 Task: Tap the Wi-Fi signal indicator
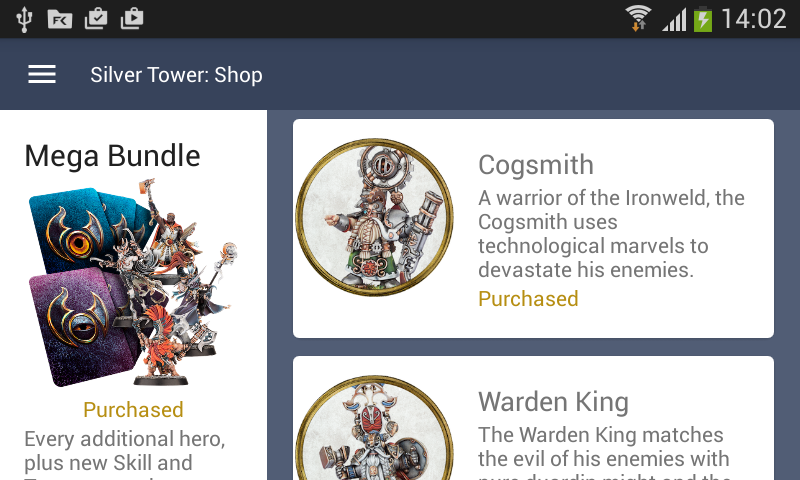638,18
